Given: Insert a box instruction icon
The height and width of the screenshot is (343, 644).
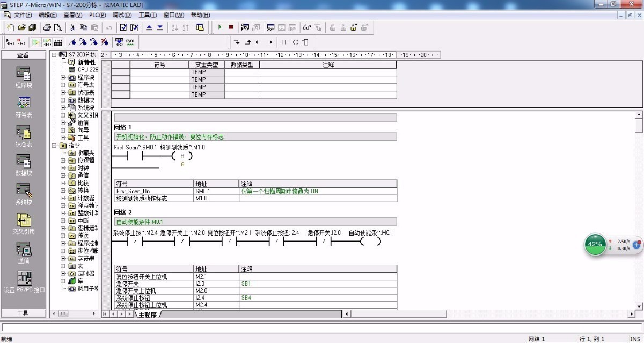Looking at the screenshot, I should 305,42.
